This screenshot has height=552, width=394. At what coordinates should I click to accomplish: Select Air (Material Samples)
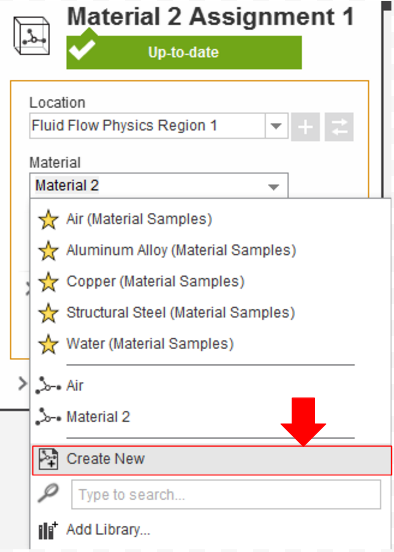[139, 219]
